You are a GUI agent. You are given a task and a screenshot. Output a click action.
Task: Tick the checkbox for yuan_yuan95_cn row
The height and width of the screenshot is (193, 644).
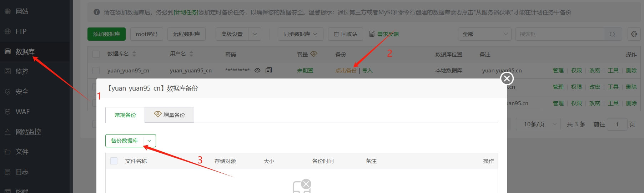pyautogui.click(x=96, y=71)
